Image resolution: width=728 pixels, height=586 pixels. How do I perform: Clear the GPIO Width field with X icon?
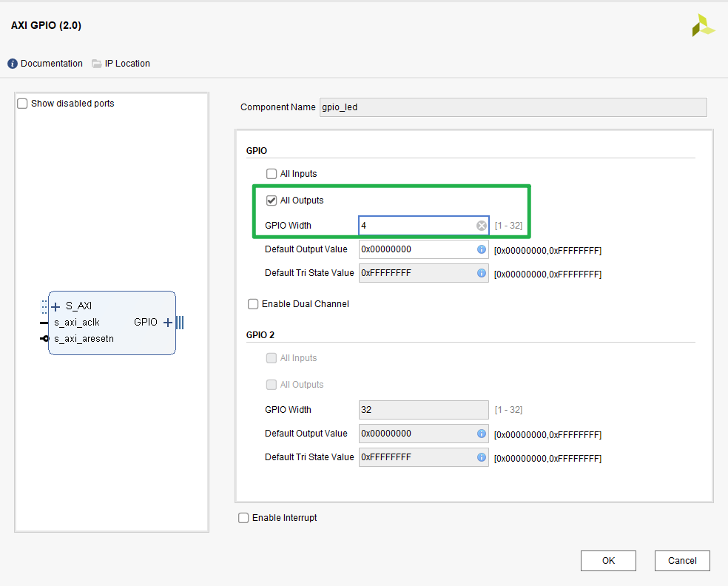click(x=481, y=226)
